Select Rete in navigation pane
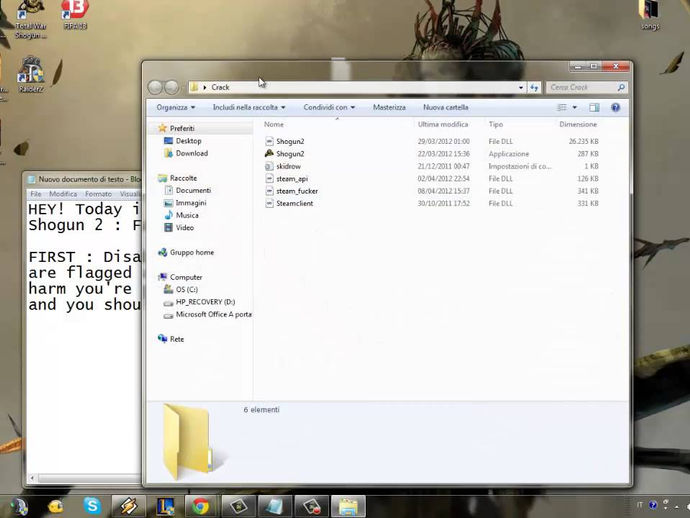 pyautogui.click(x=176, y=339)
